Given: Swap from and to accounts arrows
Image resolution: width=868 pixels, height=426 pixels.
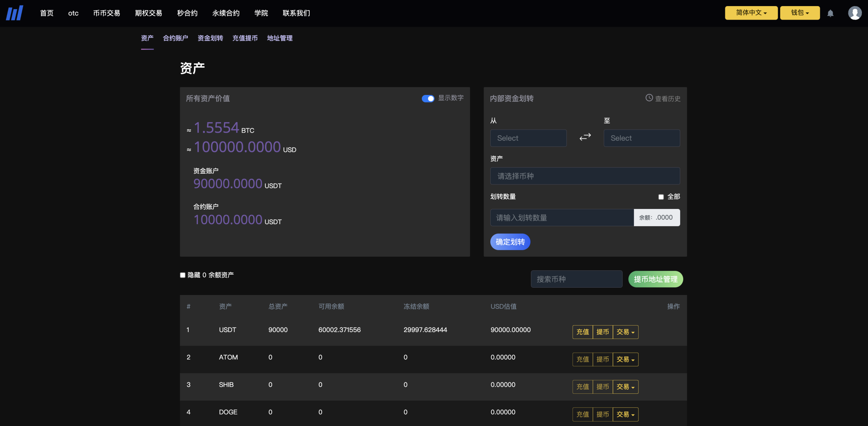Looking at the screenshot, I should 585,137.
